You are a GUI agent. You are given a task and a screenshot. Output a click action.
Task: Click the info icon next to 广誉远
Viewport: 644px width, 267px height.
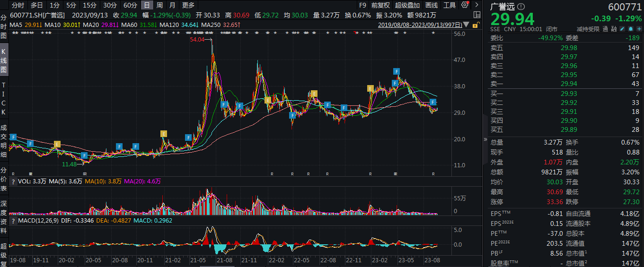tap(521, 7)
